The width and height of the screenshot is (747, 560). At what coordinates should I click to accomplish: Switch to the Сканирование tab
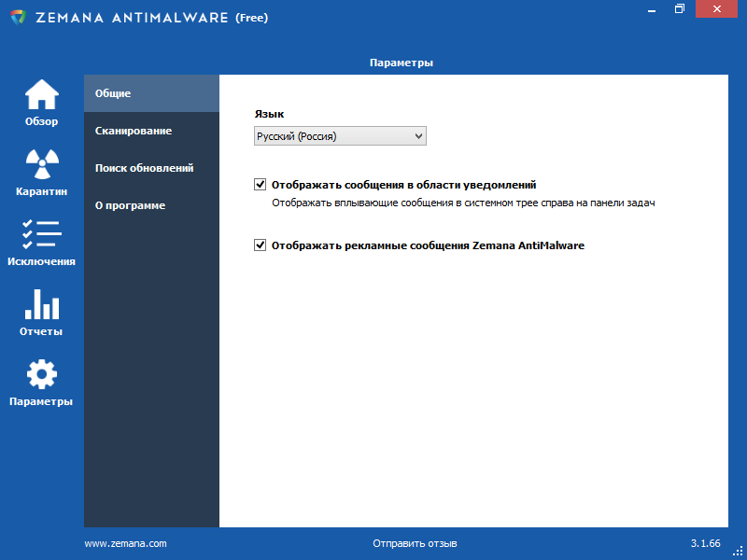151,131
